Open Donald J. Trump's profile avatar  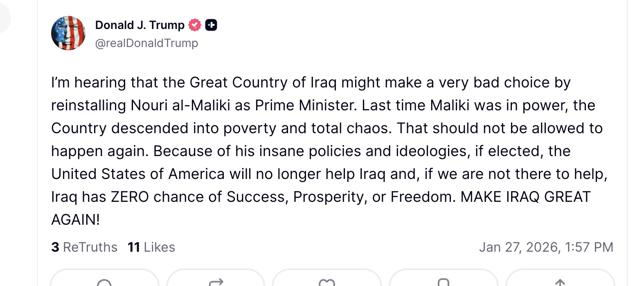point(68,33)
